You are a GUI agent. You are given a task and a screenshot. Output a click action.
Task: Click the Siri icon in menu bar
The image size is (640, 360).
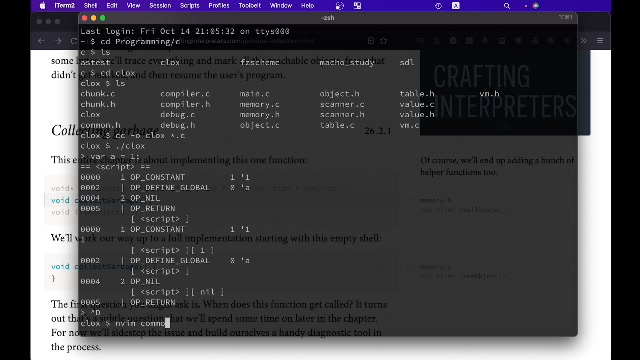pyautogui.click(x=536, y=6)
